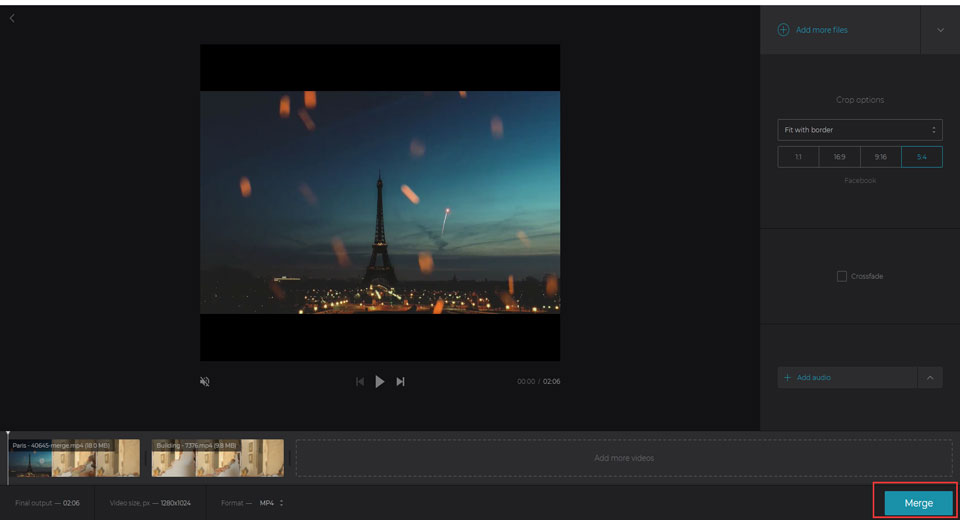Screen dimensions: 960x520
Task: Select the 9:16 aspect ratio
Action: tap(880, 157)
